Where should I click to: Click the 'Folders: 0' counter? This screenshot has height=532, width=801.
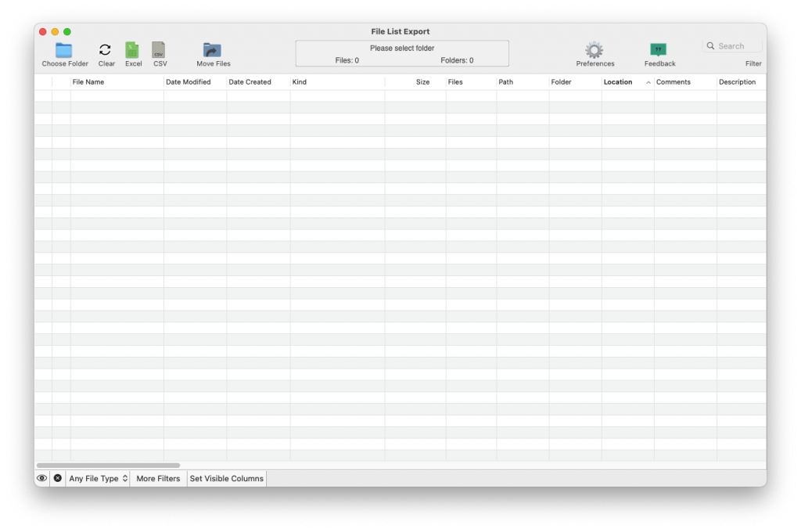point(457,60)
